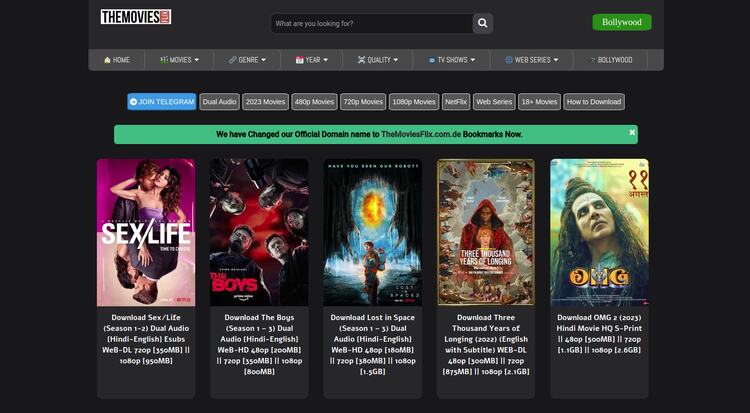Dismiss the green domain change notice

[632, 132]
